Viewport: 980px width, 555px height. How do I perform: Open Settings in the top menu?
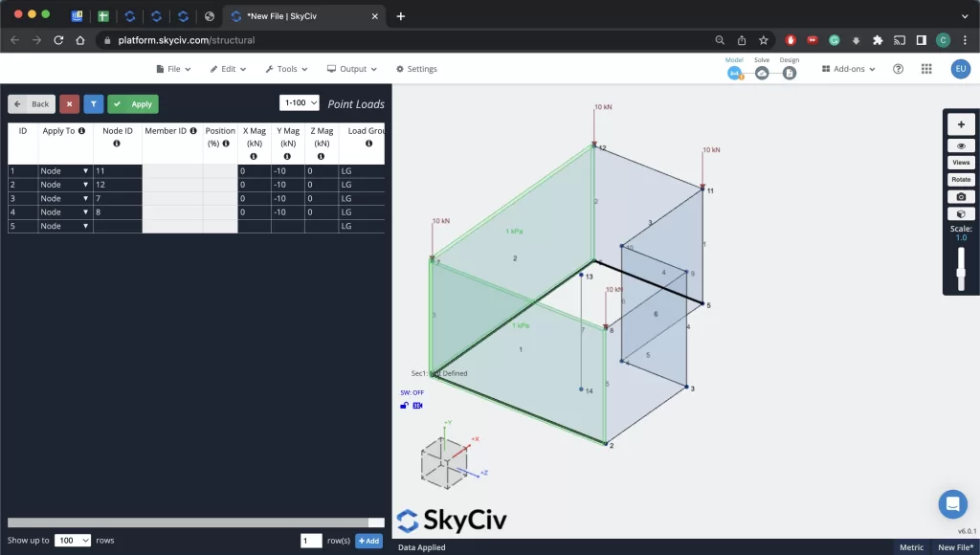click(x=416, y=69)
